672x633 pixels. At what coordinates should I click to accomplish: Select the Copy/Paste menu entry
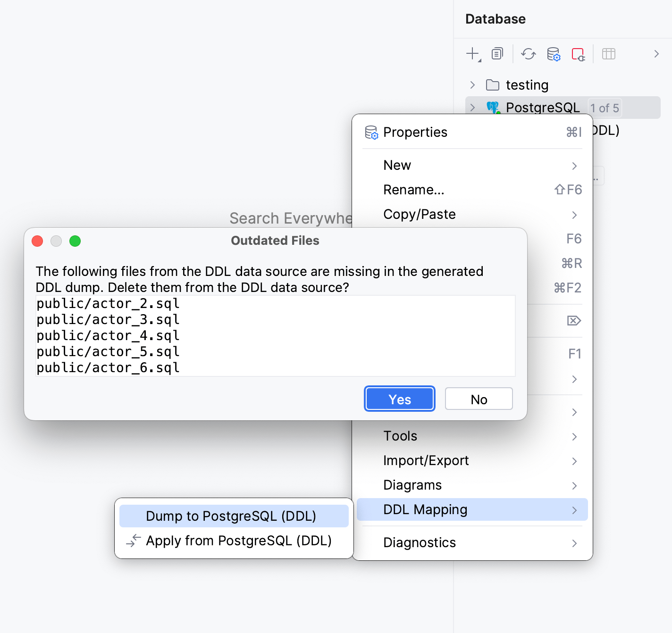click(x=419, y=214)
